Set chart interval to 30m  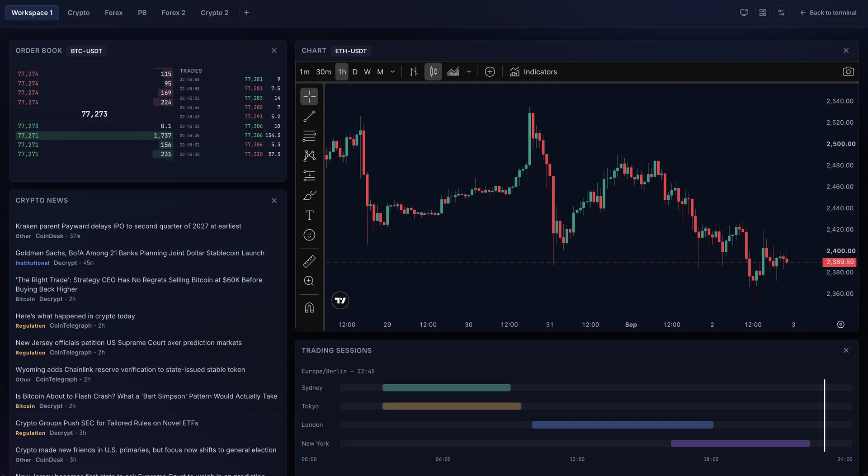click(x=323, y=72)
